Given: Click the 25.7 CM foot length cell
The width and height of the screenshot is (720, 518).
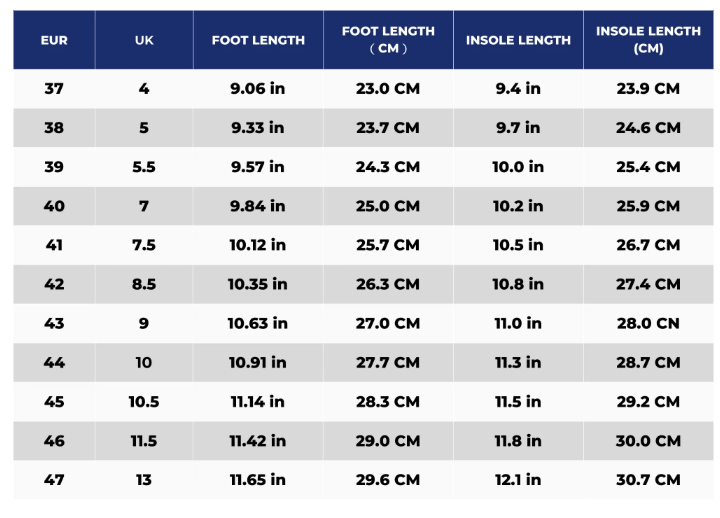Looking at the screenshot, I should point(388,245).
